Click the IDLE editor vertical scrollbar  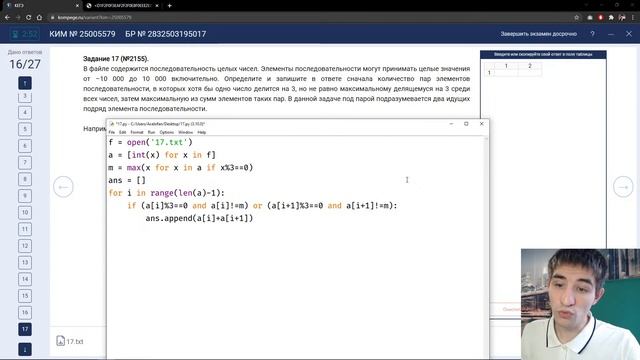(x=486, y=247)
